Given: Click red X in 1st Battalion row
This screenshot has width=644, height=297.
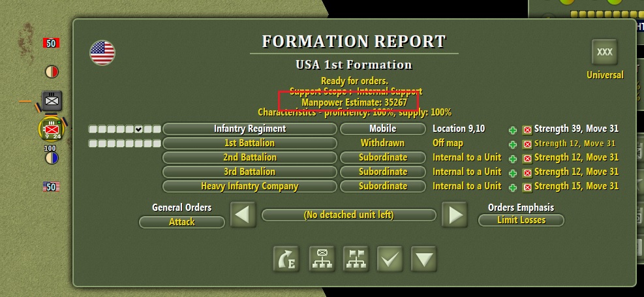Looking at the screenshot, I should coord(527,145).
